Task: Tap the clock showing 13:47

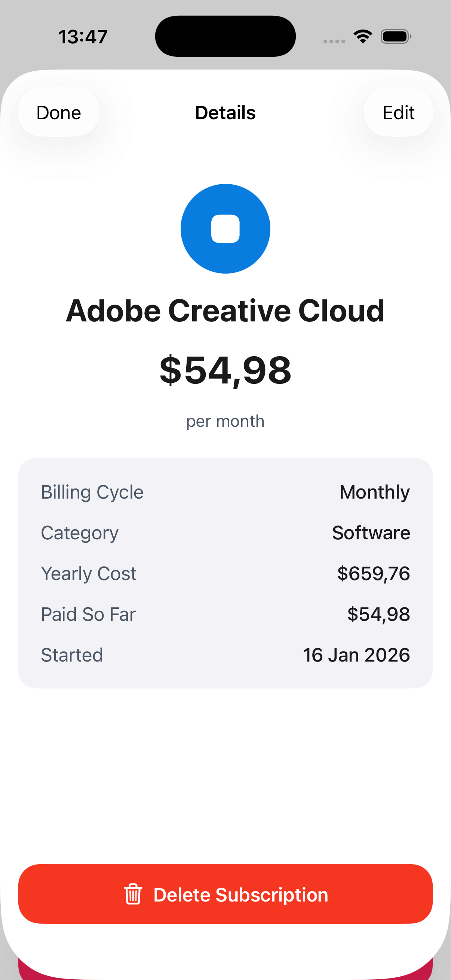Action: click(83, 36)
